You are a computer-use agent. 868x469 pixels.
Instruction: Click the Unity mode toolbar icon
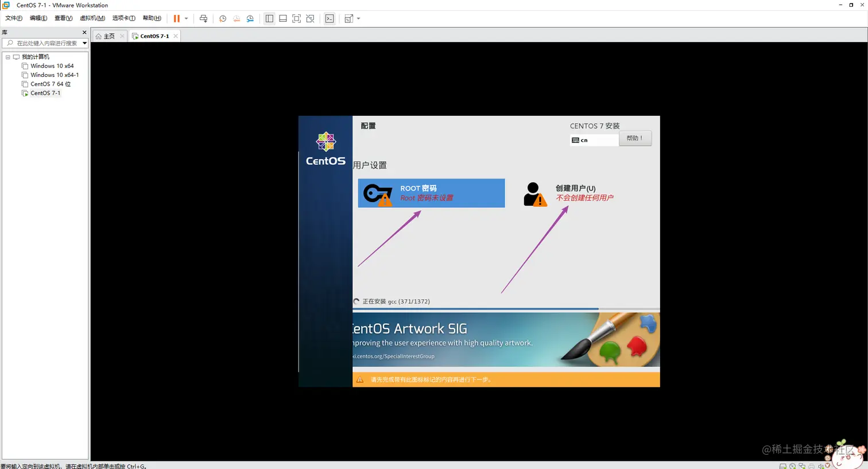310,18
